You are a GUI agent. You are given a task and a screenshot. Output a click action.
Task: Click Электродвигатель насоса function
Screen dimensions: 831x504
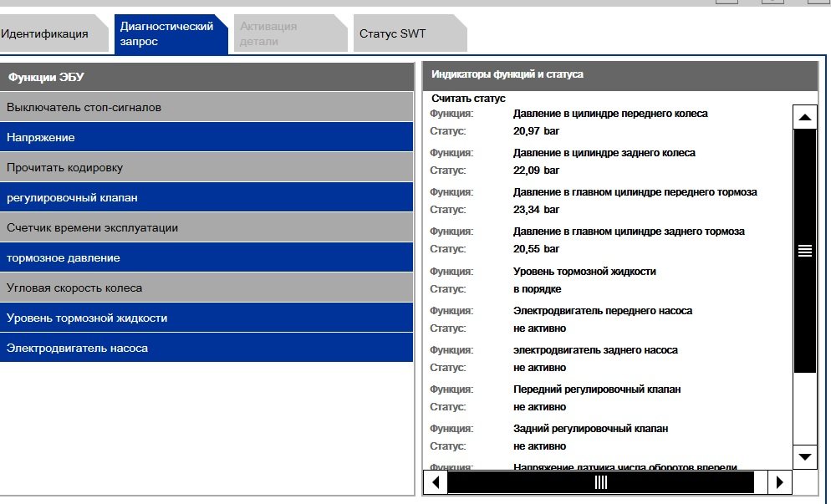(206, 348)
